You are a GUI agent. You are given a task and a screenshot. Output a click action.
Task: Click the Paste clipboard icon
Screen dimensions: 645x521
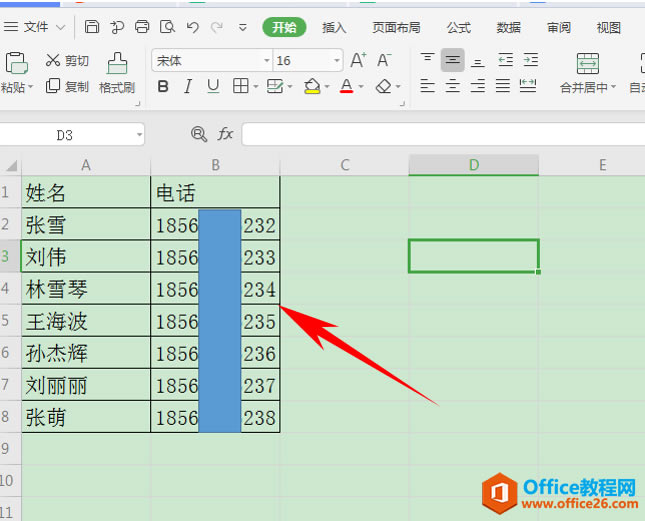pos(16,63)
